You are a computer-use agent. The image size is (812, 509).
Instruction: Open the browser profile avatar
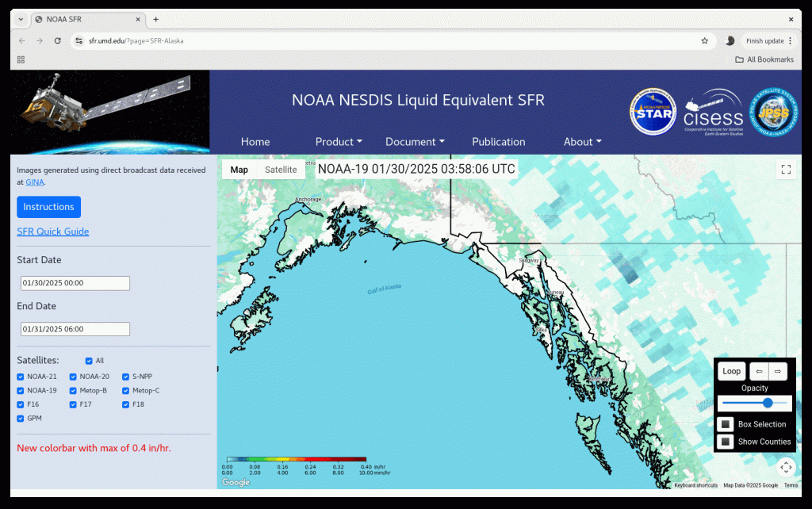point(730,41)
